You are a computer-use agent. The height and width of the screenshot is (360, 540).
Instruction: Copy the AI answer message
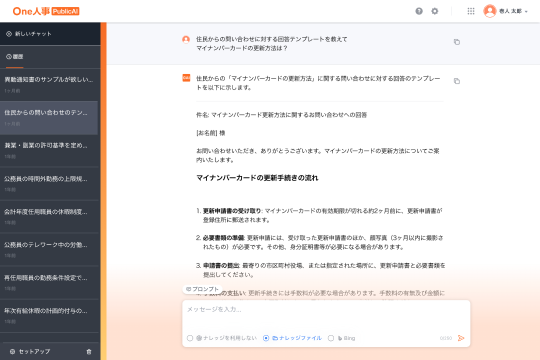pyautogui.click(x=457, y=81)
